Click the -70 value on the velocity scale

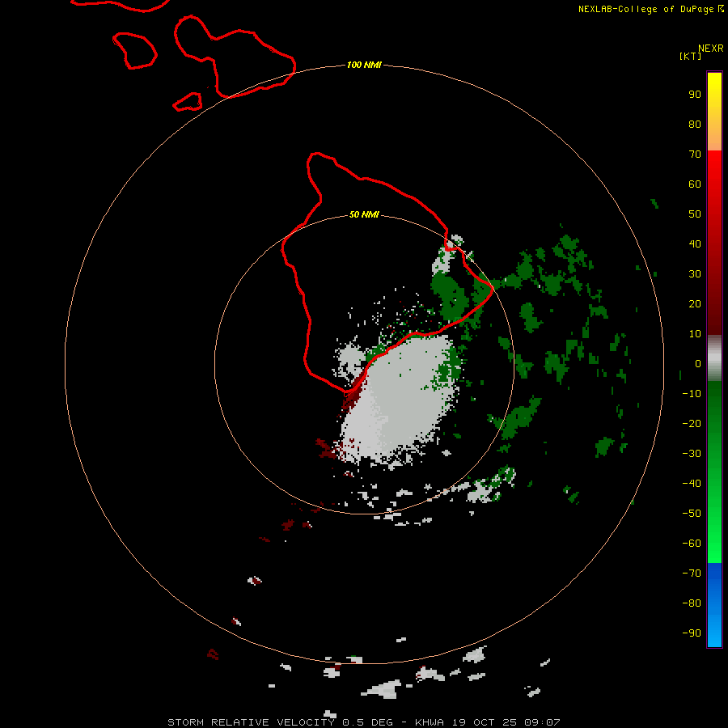[x=692, y=573]
